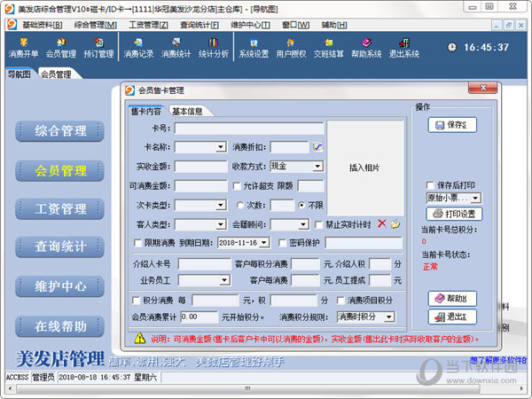Click 打印设置 button
The height and width of the screenshot is (399, 532).
[454, 214]
